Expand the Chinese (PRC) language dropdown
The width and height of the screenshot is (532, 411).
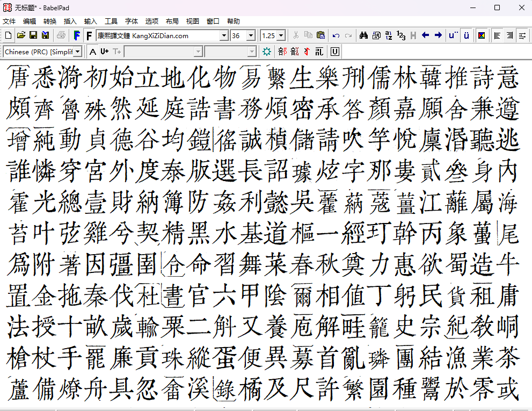78,52
